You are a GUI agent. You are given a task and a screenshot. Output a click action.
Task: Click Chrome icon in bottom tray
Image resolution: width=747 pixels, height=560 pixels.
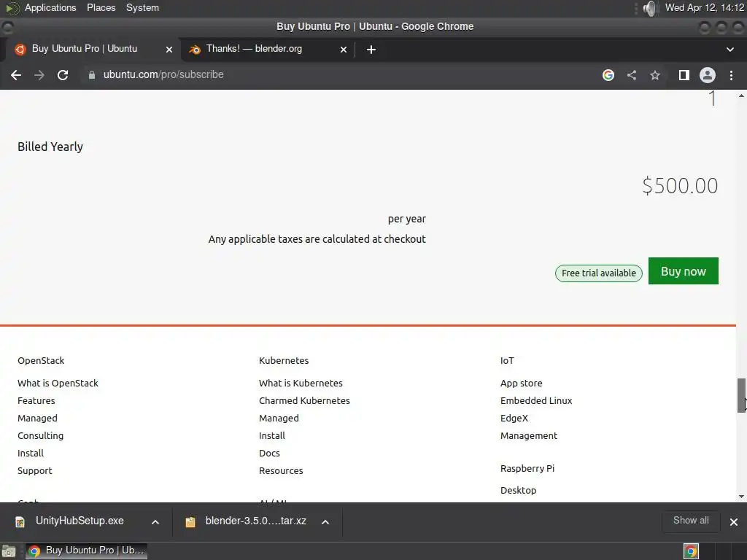tap(691, 551)
